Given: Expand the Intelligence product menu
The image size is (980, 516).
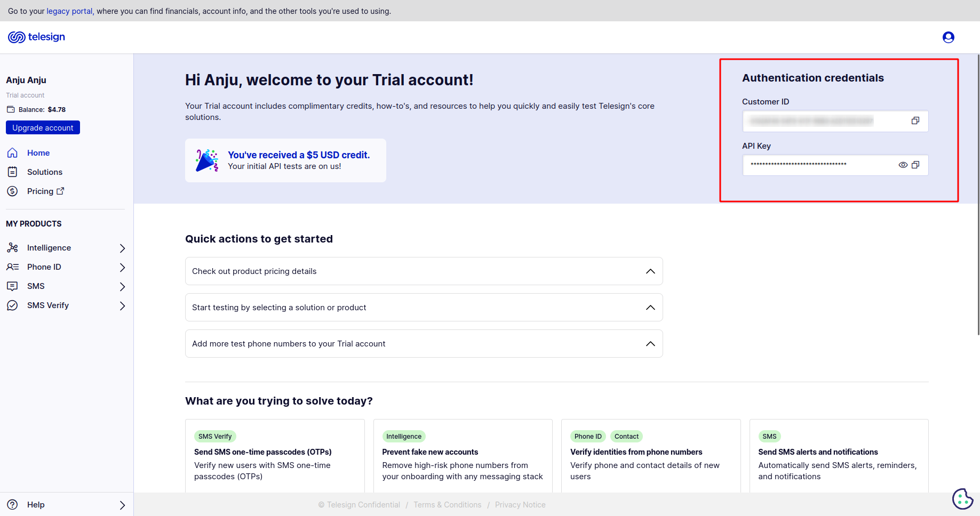Looking at the screenshot, I should click(x=122, y=248).
